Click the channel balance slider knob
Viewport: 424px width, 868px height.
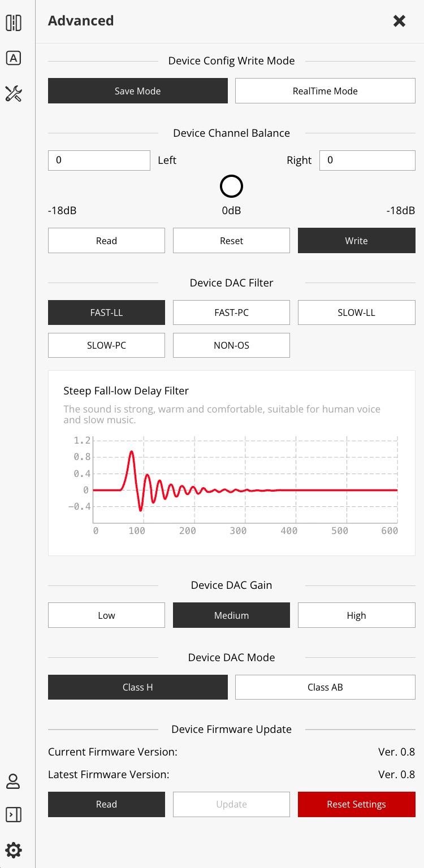click(x=231, y=186)
